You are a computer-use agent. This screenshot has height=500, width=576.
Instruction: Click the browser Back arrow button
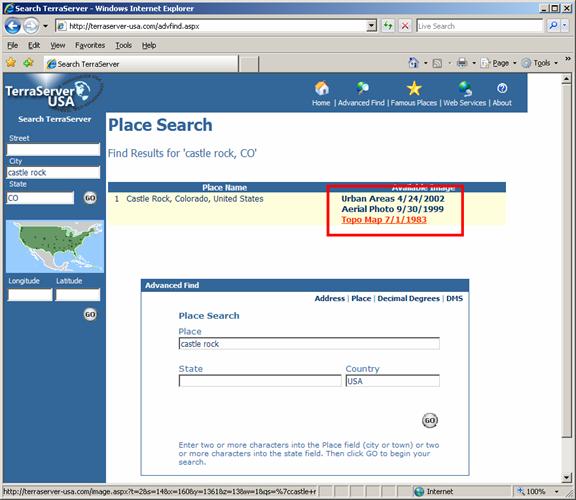click(x=13, y=26)
